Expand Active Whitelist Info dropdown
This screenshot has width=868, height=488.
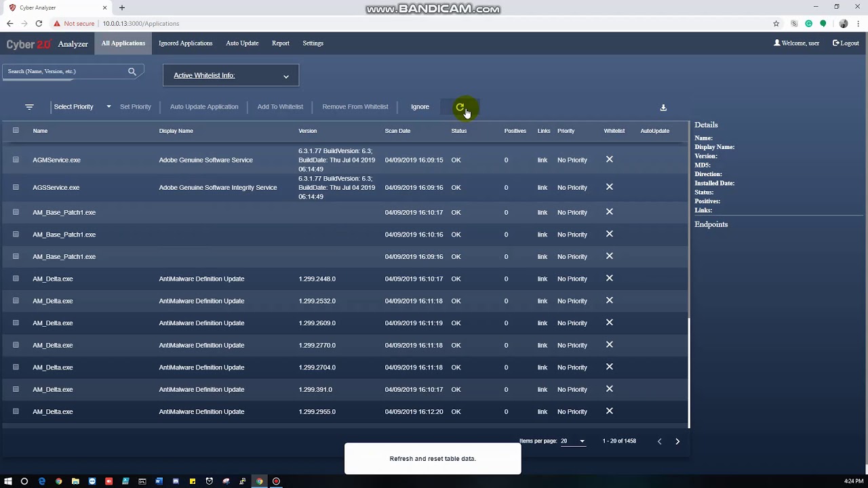click(x=231, y=75)
